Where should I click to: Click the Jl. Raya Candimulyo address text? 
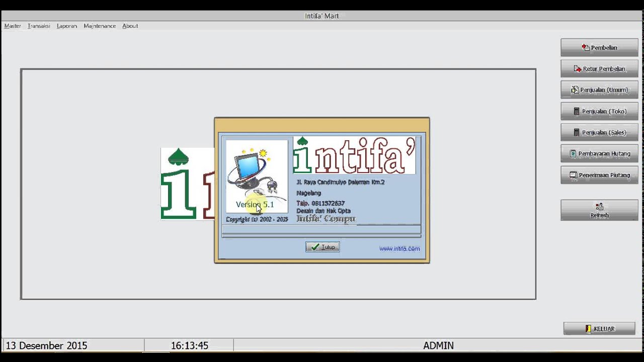(341, 182)
